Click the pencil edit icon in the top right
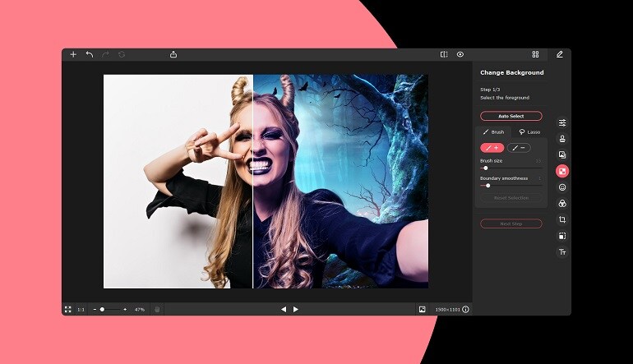 pyautogui.click(x=560, y=54)
